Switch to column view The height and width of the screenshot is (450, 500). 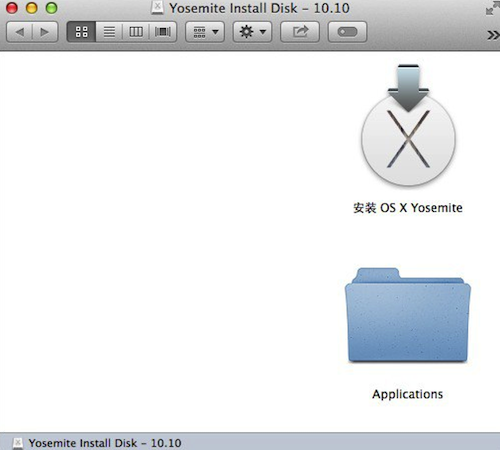pyautogui.click(x=136, y=32)
